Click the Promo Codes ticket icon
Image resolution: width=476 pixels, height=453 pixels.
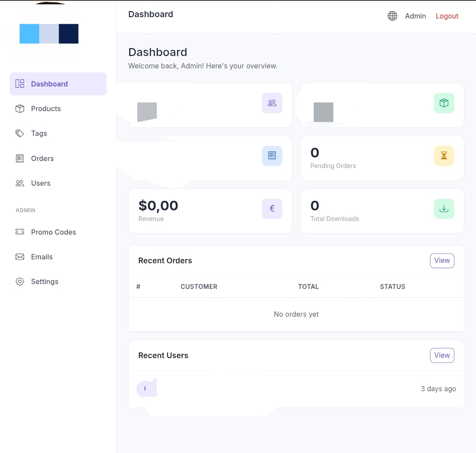[20, 232]
